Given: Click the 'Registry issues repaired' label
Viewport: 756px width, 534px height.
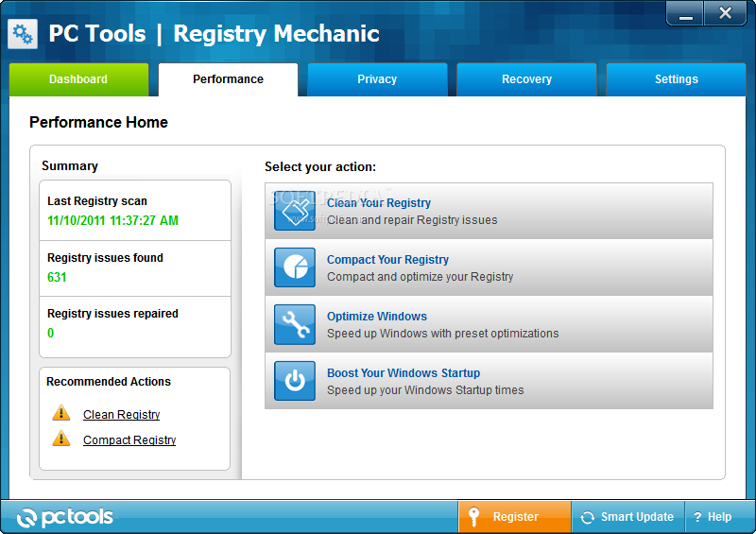Looking at the screenshot, I should 112,314.
